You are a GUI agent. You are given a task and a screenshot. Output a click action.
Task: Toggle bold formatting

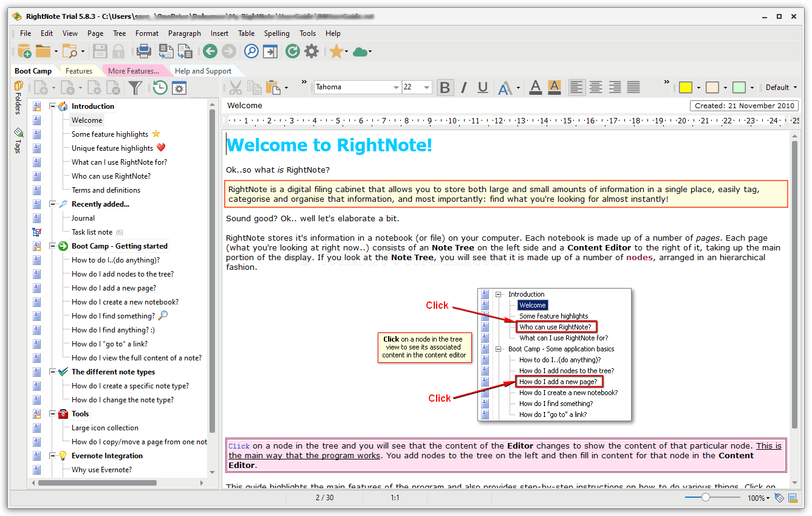pos(445,88)
